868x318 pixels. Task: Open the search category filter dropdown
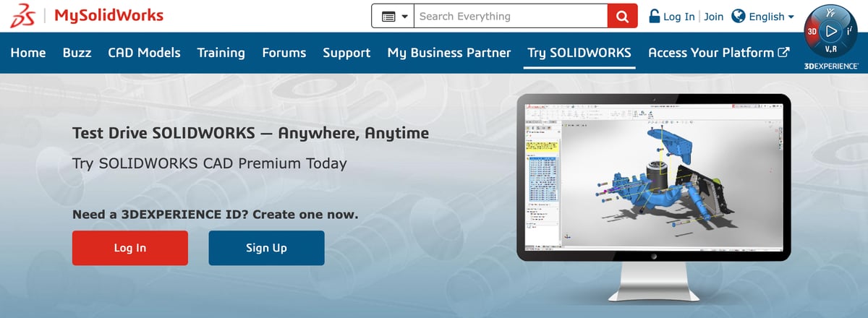(393, 16)
